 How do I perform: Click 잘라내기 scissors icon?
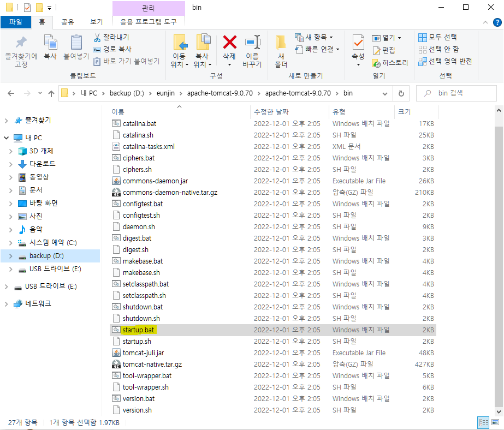tap(97, 38)
